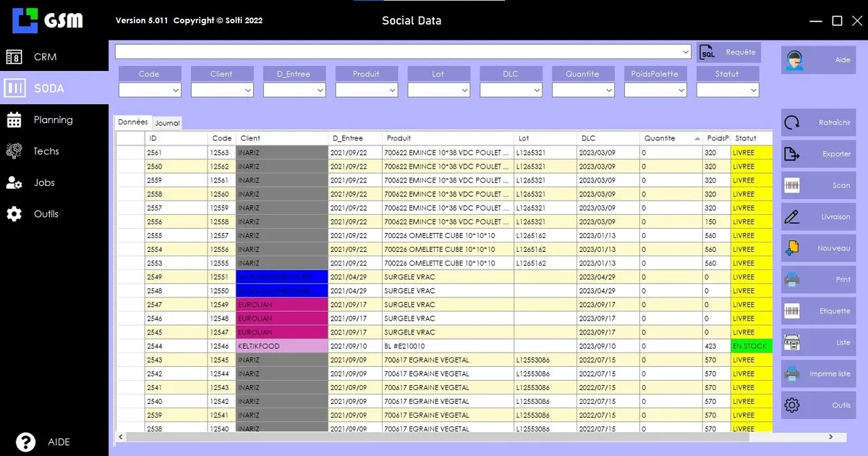Click the Exporter export icon
Viewport: 868px width, 456px height.
click(792, 154)
